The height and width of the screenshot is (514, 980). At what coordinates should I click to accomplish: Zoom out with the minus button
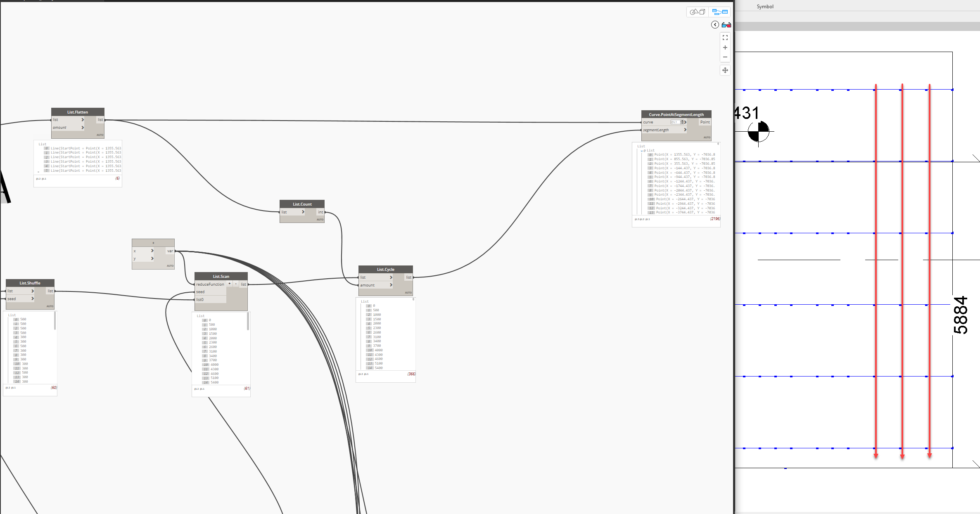[x=725, y=57]
